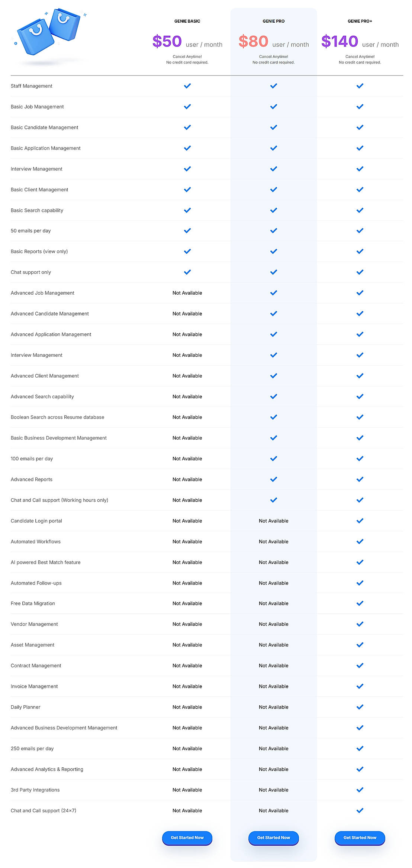Click the Automated Workflows feature label

36,541
